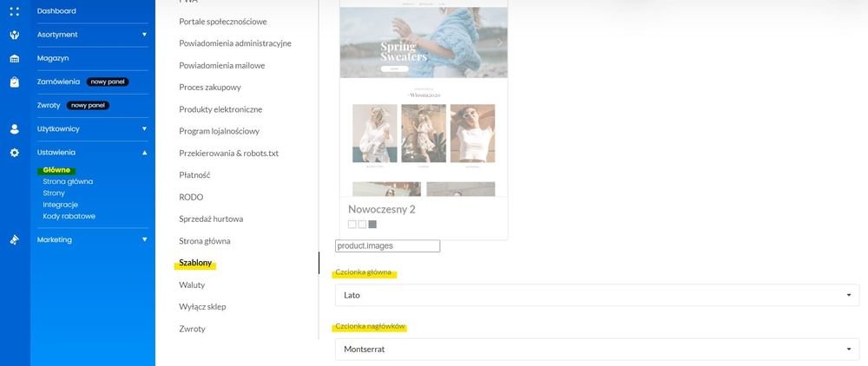Image resolution: width=868 pixels, height=366 pixels.
Task: Select Strony submenu item
Action: 54,193
